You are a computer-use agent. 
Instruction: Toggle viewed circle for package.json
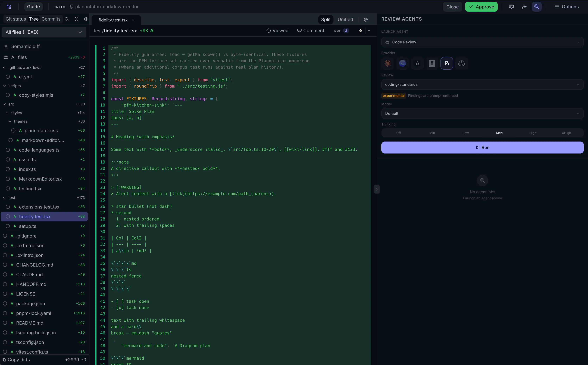5,303
